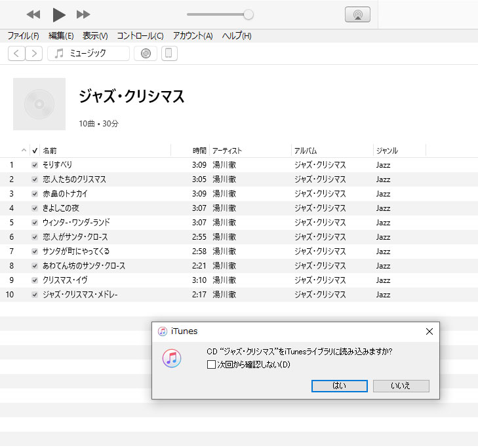Go forward with the right navigation arrow
This screenshot has width=478, height=448.
point(34,53)
